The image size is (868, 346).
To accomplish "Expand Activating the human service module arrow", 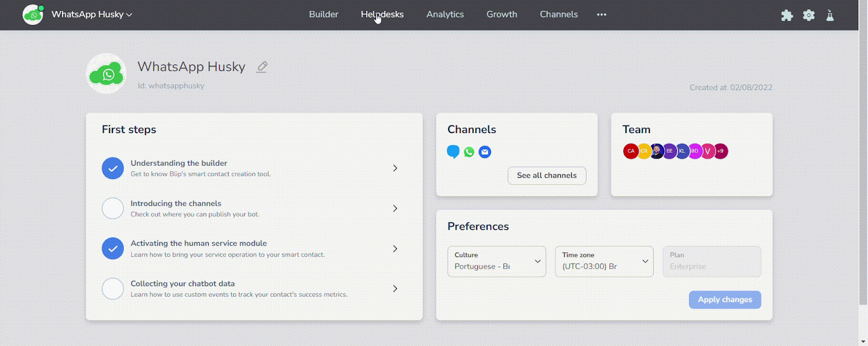I will pos(395,249).
